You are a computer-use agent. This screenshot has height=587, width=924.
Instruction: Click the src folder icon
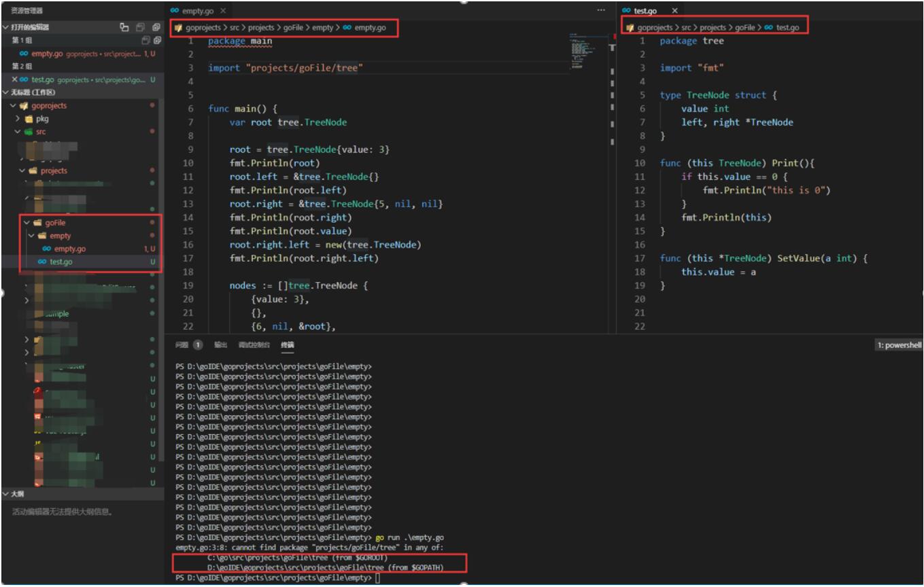pos(29,131)
